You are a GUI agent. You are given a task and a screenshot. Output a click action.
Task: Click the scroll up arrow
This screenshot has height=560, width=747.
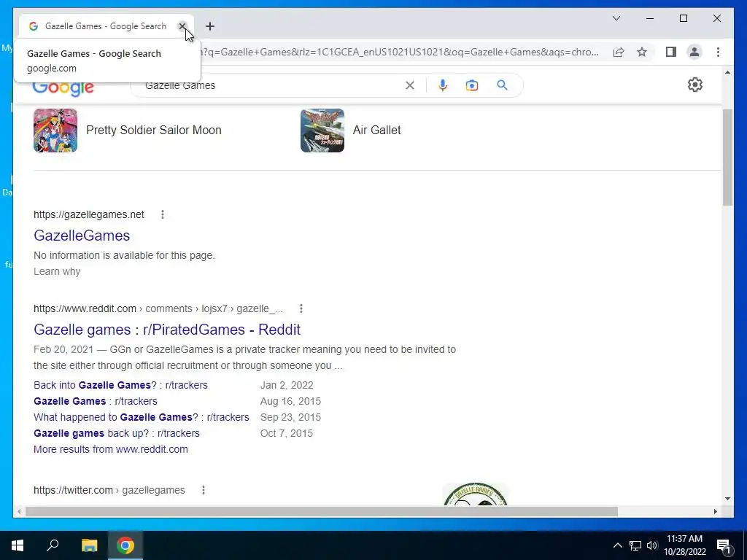point(727,72)
